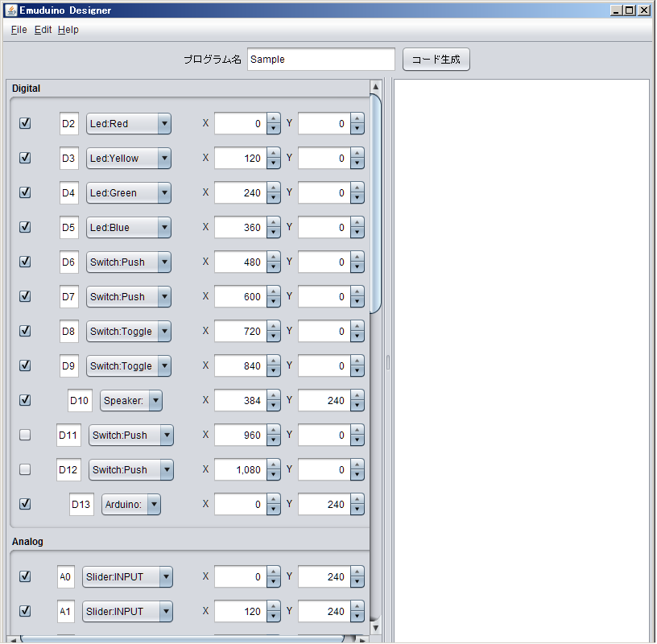657x644 pixels.
Task: Toggle the D4 pin checkbox
Action: (25, 192)
